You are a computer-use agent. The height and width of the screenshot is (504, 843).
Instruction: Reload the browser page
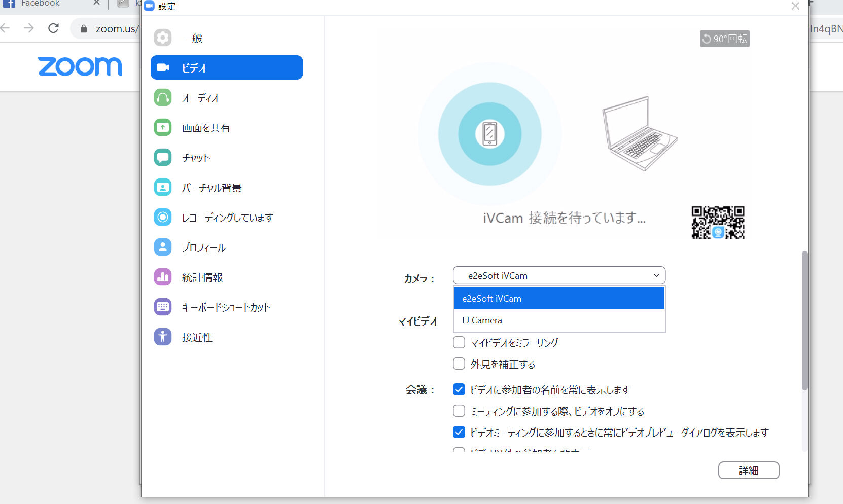coord(53,28)
